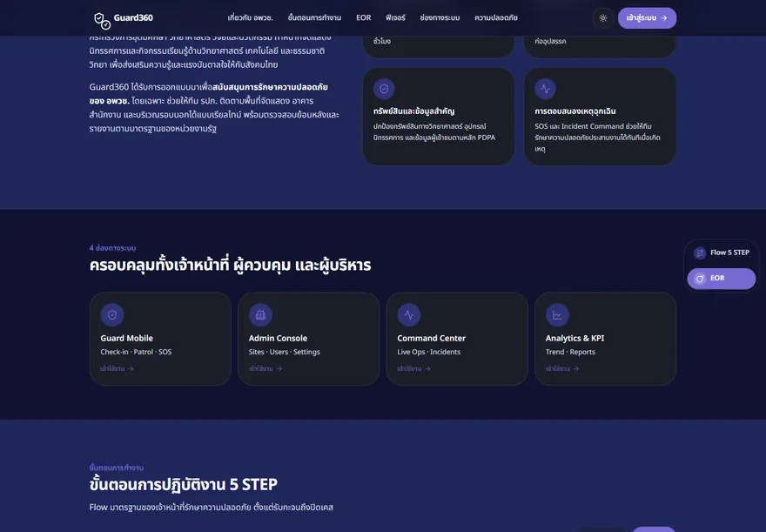This screenshot has width=766, height=532.
Task: Click the Guard Mobile shield icon
Action: (x=112, y=315)
